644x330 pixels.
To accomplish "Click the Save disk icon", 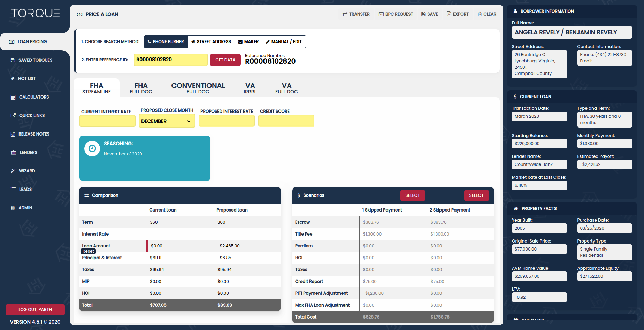I will coord(423,14).
